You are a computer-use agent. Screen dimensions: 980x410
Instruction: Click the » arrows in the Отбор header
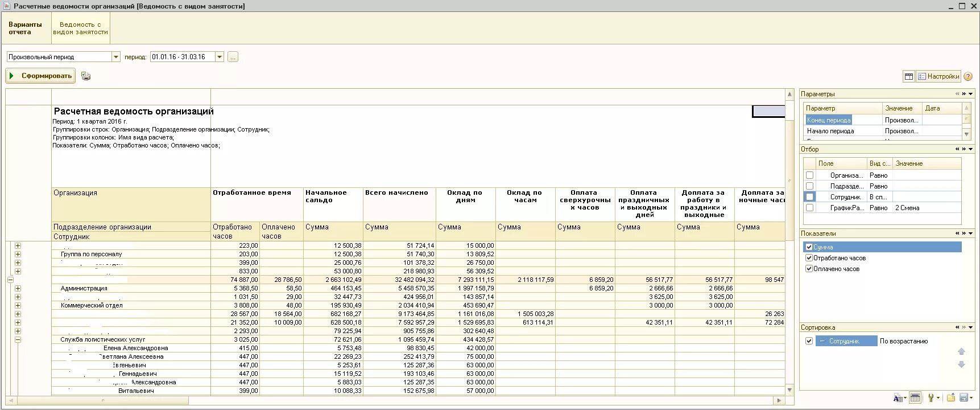[964, 149]
